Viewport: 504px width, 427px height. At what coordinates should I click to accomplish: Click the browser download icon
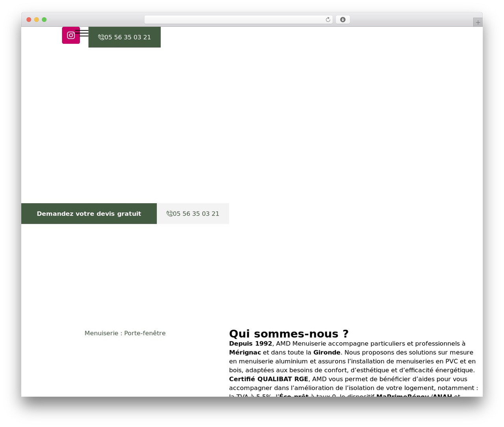343,20
